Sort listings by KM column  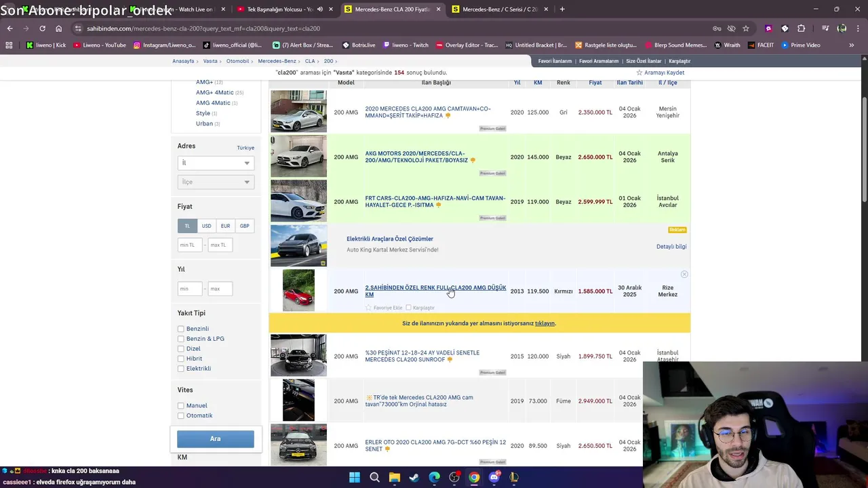538,83
